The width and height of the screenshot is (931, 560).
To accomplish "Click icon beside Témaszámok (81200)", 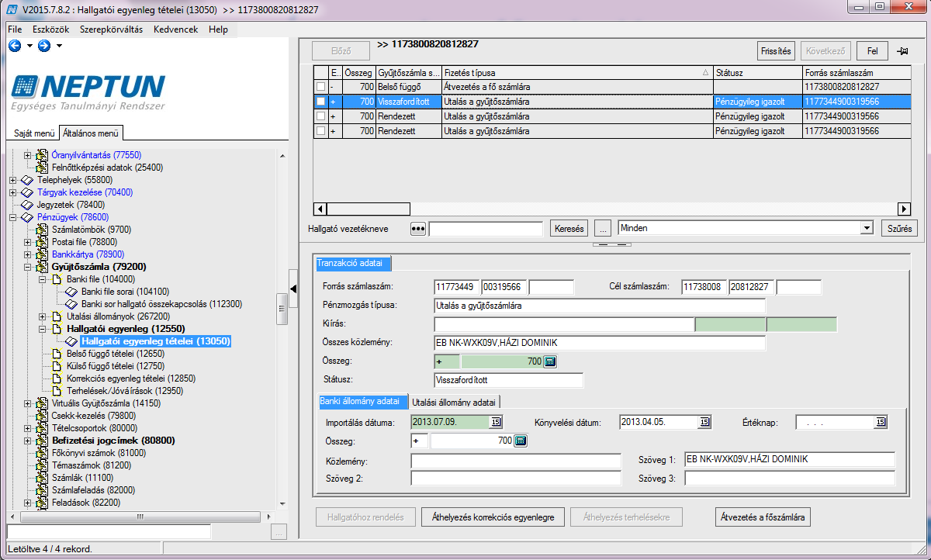I will pos(42,465).
